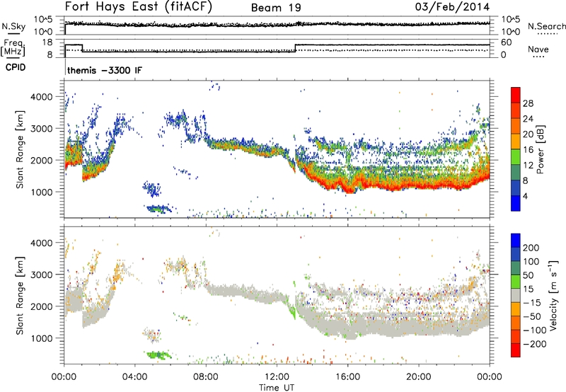Viewport: 566px width, 392px height.
Task: Click the 'Beam 19' label
Action: pyautogui.click(x=276, y=8)
